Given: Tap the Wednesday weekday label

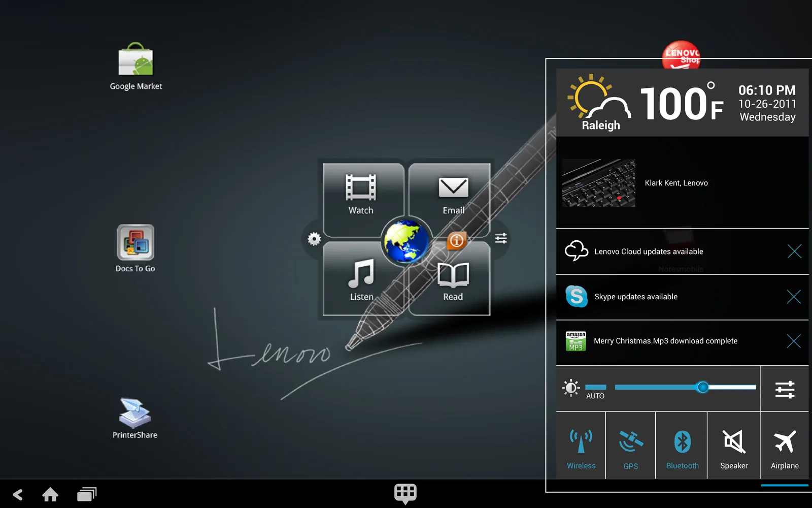Looking at the screenshot, I should (x=767, y=117).
